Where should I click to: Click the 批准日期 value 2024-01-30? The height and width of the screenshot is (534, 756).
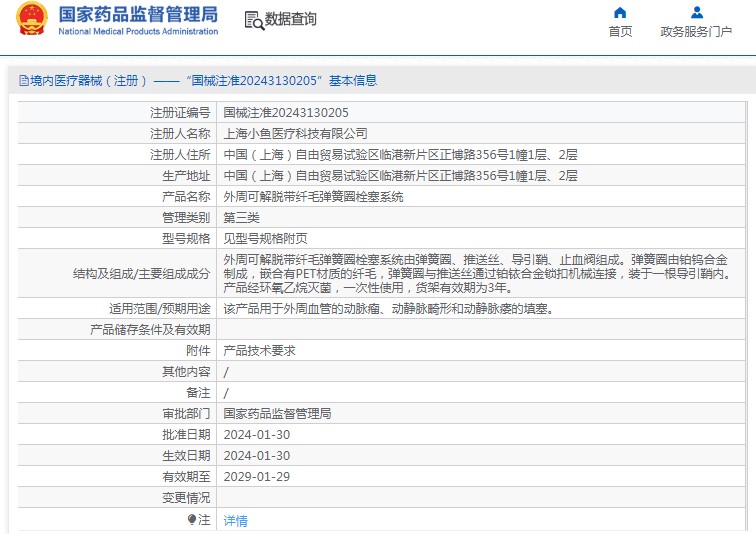coord(256,435)
